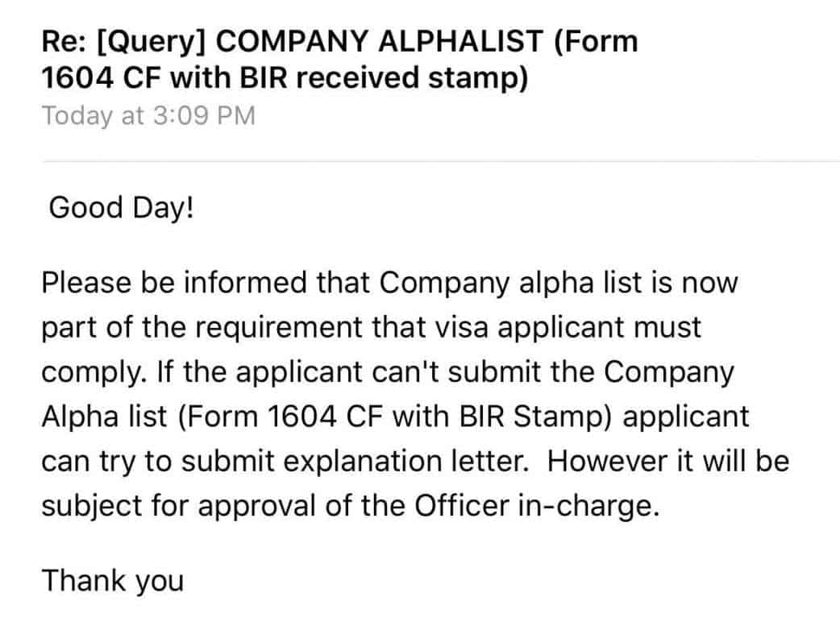The height and width of the screenshot is (630, 840).
Task: Click the phrase "Officer in-charge"
Action: (542, 506)
